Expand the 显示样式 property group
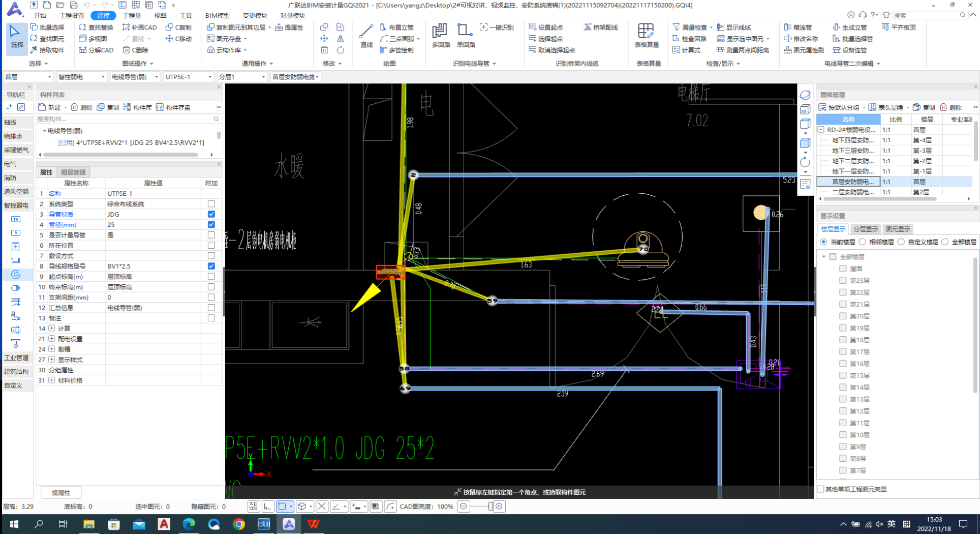The height and width of the screenshot is (534, 980). coord(52,360)
